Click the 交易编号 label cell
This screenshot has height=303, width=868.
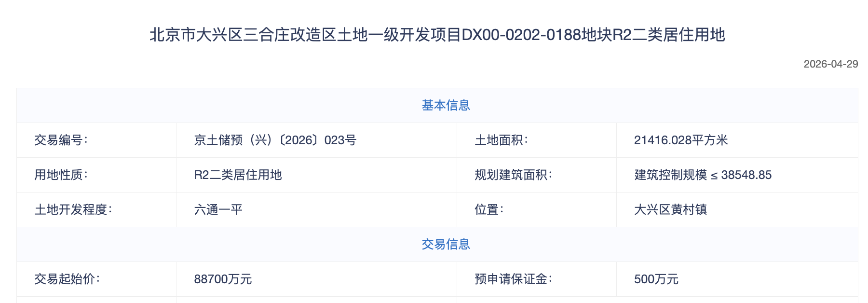click(61, 140)
